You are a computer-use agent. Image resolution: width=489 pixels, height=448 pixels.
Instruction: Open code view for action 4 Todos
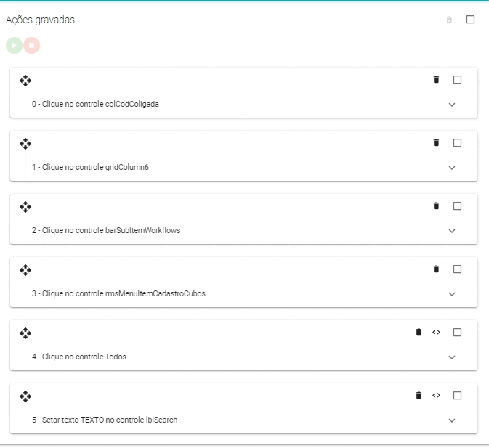(x=436, y=333)
